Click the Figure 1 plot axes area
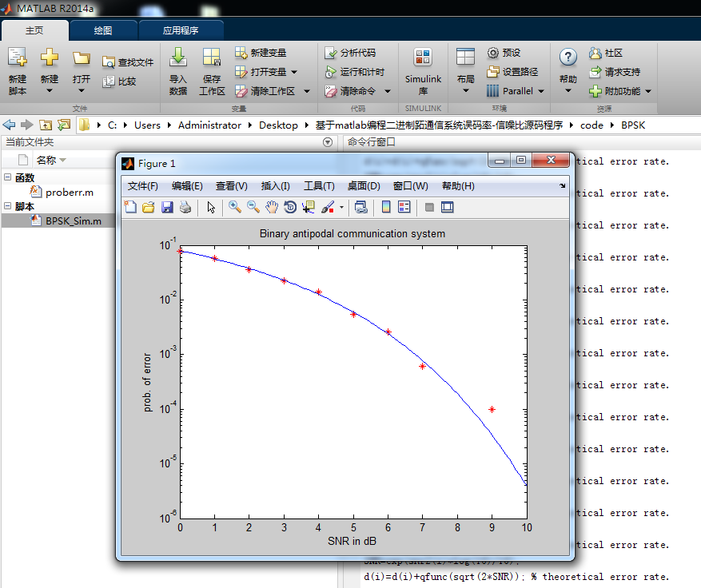The width and height of the screenshot is (701, 588). 353,382
